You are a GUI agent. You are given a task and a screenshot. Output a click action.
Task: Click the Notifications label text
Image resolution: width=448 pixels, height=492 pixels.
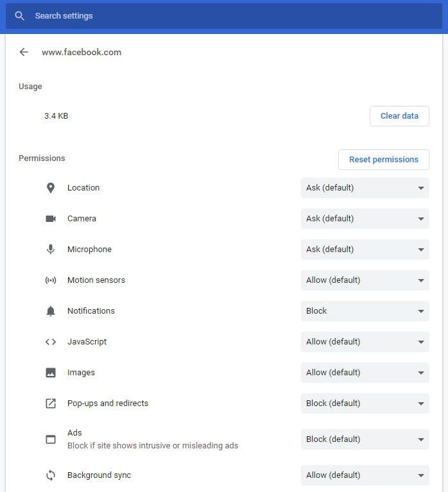tap(91, 310)
